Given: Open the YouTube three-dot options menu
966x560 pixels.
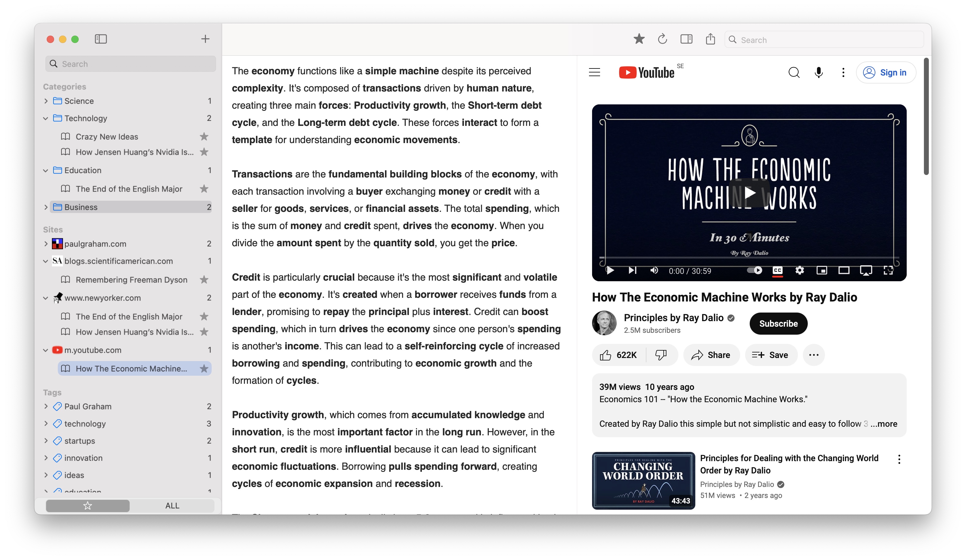Looking at the screenshot, I should tap(843, 72).
